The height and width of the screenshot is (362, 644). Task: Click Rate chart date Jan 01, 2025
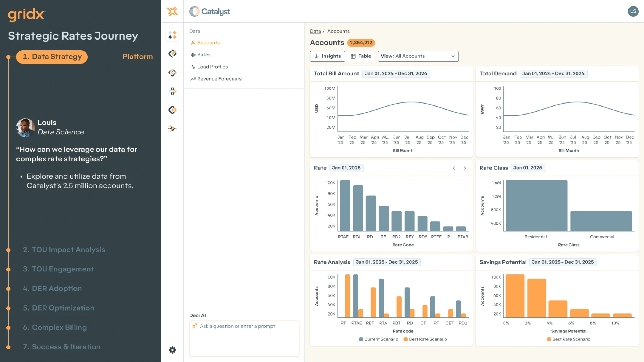[346, 168]
